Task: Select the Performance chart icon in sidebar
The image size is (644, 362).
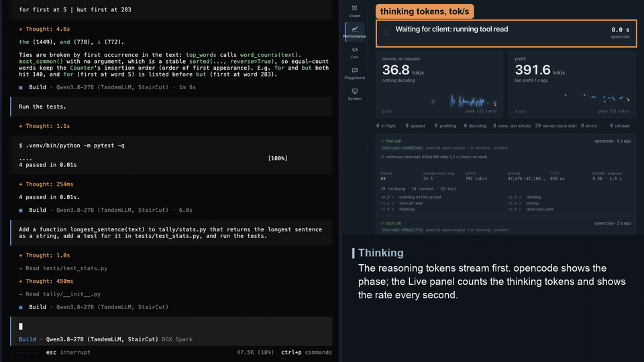Action: 354,29
